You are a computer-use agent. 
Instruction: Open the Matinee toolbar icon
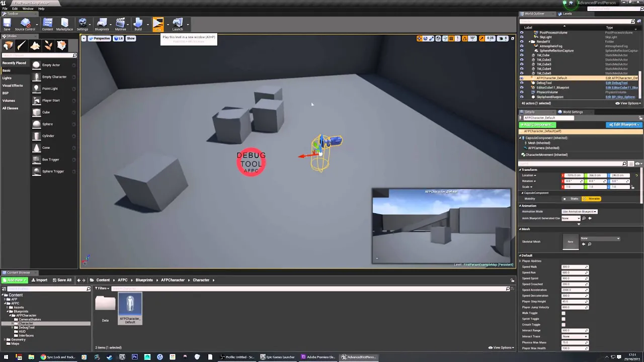[x=120, y=24]
